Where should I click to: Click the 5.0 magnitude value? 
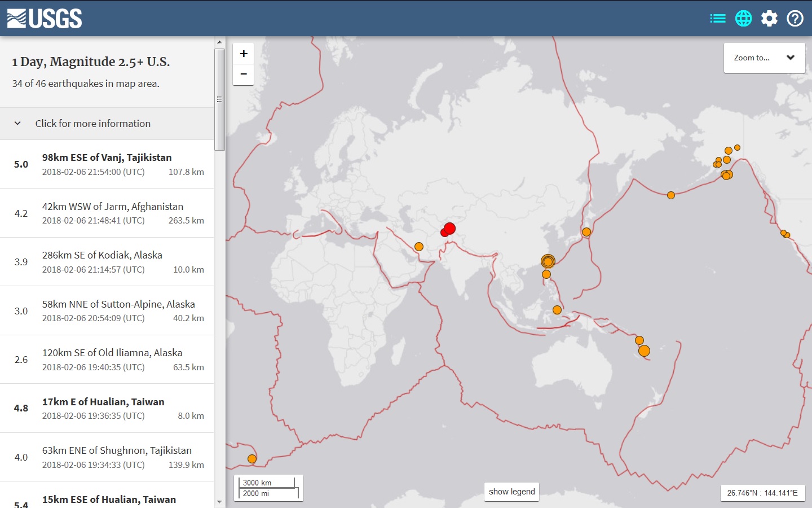[x=21, y=164]
